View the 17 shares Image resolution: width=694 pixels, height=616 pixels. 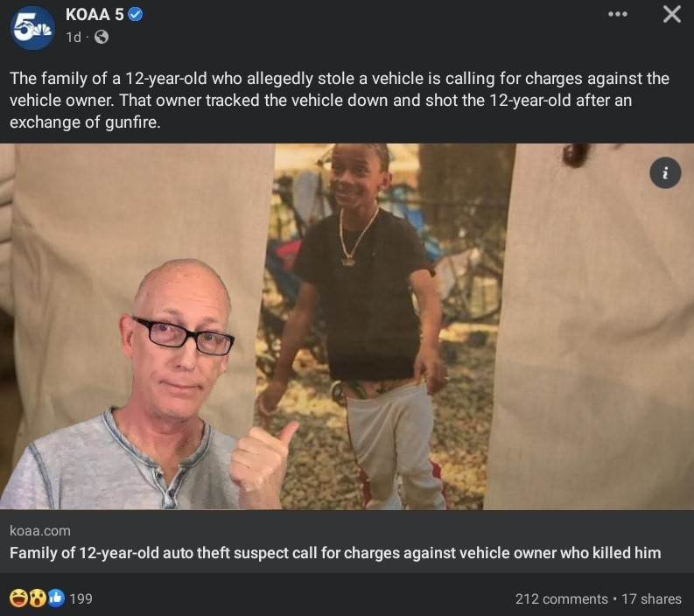[x=651, y=598]
